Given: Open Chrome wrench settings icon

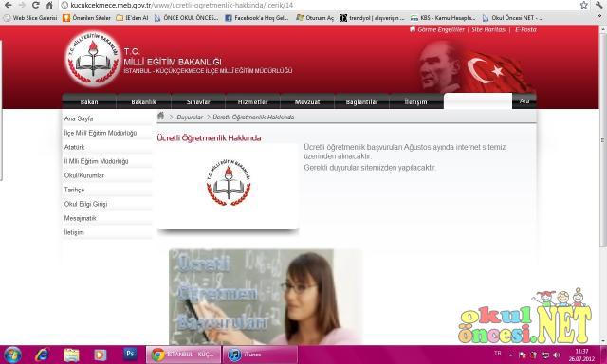Looking at the screenshot, I should point(599,5).
